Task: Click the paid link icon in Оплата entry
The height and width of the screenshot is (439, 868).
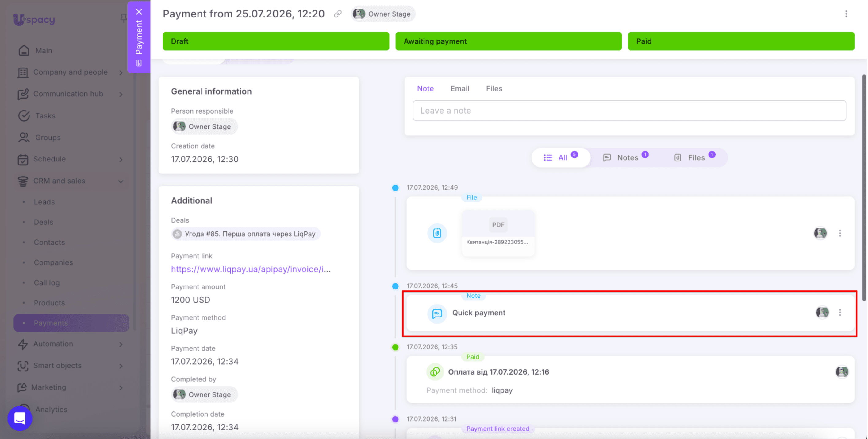Action: pos(435,372)
